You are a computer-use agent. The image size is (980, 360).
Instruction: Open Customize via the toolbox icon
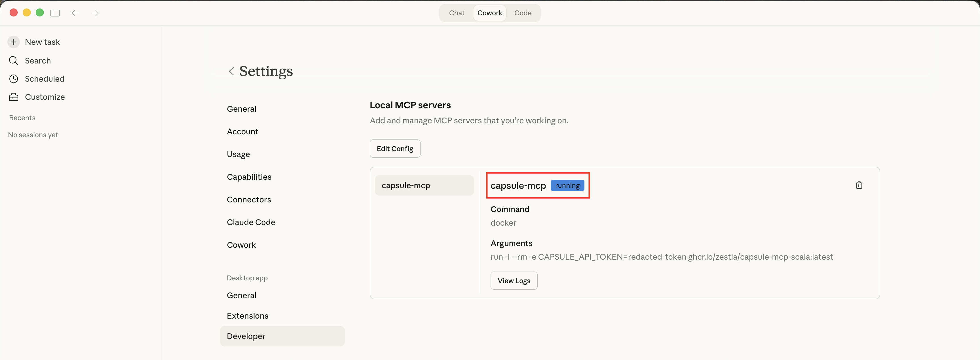coord(14,97)
